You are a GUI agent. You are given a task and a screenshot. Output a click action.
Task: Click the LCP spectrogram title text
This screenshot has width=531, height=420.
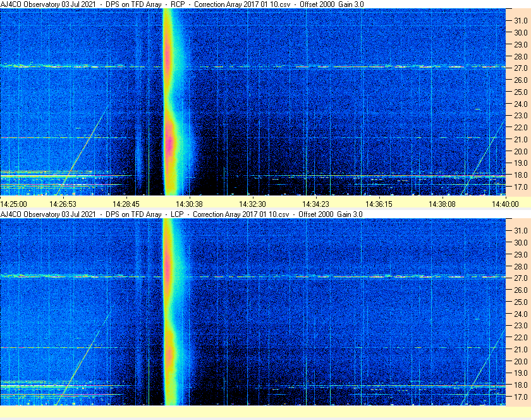point(181,214)
